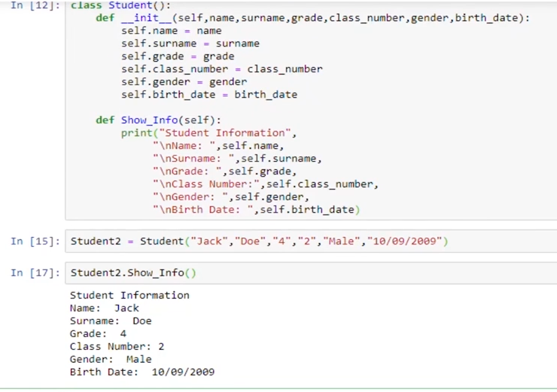Focus the Student2 = Student(...) code cell
557x392 pixels.
click(x=259, y=242)
